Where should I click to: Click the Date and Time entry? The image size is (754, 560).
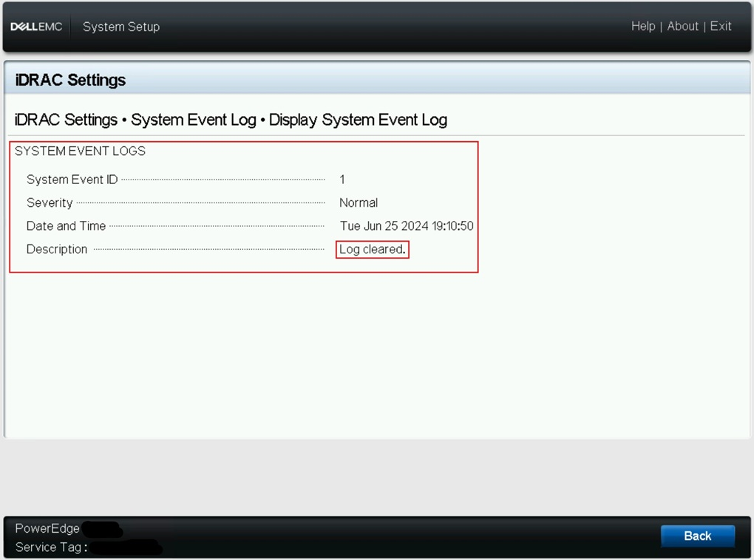pyautogui.click(x=66, y=226)
